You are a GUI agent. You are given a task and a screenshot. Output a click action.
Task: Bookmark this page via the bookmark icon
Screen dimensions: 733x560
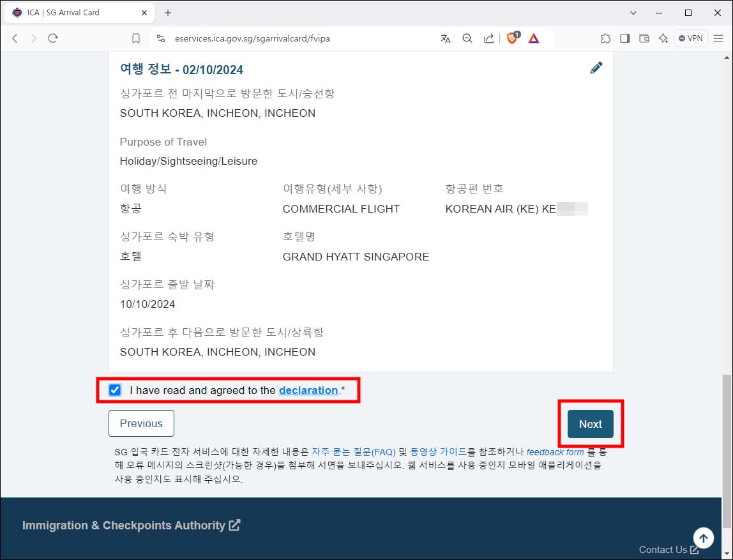click(135, 38)
